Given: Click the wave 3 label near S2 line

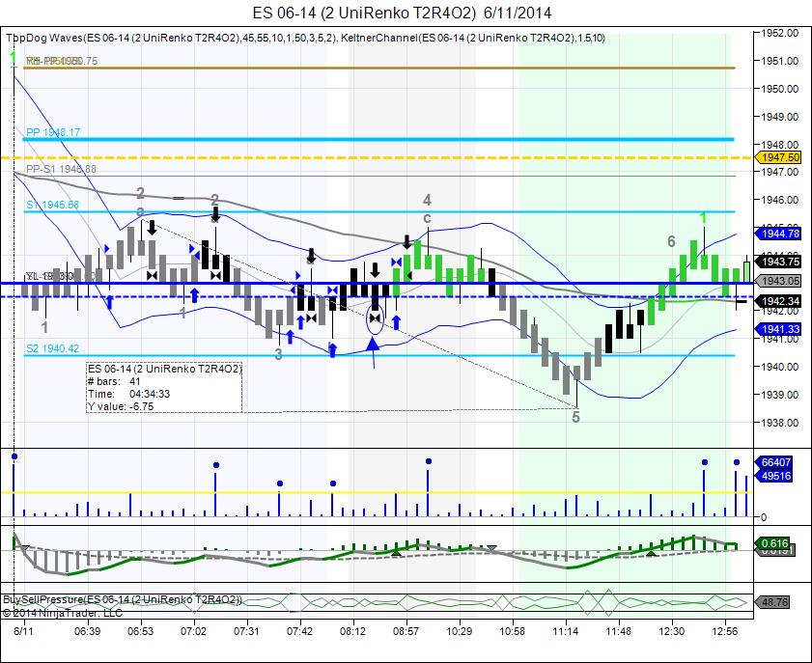Looking at the screenshot, I should (x=279, y=354).
